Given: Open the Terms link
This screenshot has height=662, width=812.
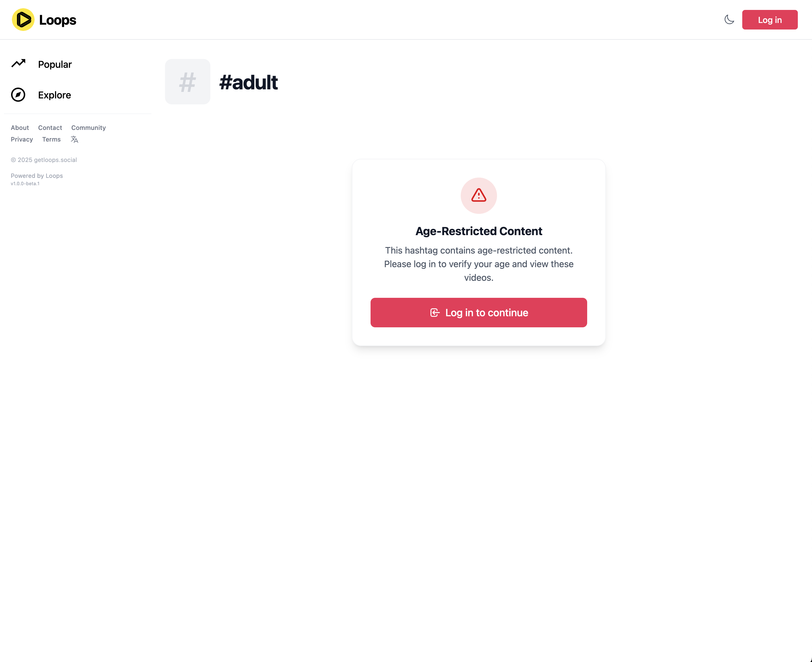Looking at the screenshot, I should pyautogui.click(x=52, y=140).
